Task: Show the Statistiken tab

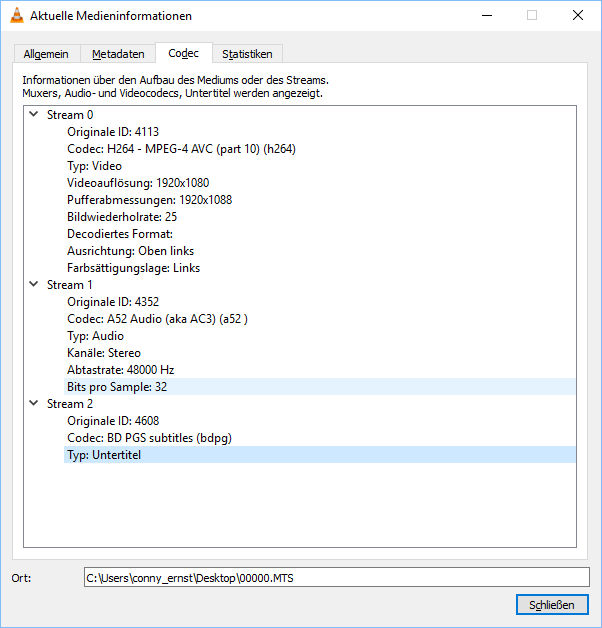Action: 247,54
